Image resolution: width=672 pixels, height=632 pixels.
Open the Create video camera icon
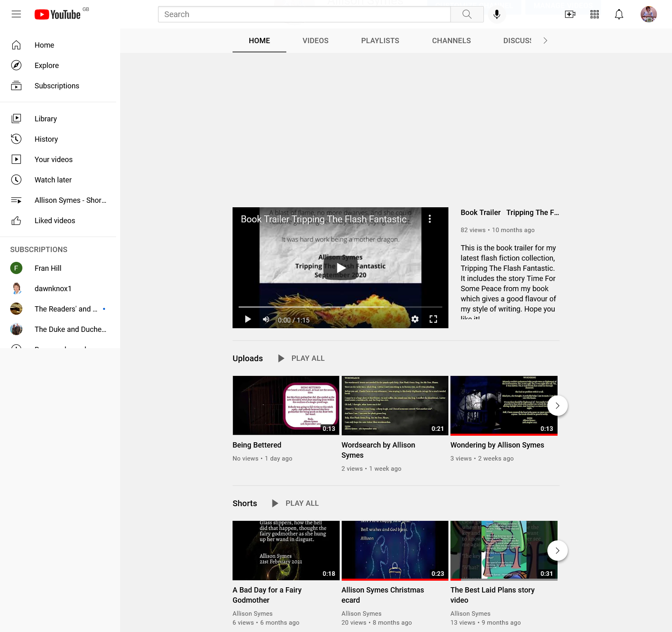click(x=570, y=14)
